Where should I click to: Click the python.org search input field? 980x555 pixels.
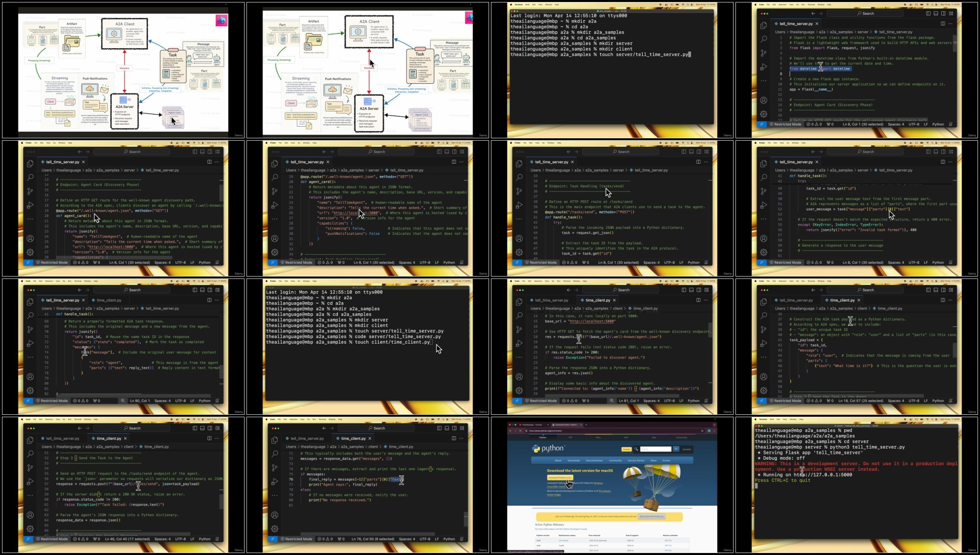pyautogui.click(x=655, y=449)
